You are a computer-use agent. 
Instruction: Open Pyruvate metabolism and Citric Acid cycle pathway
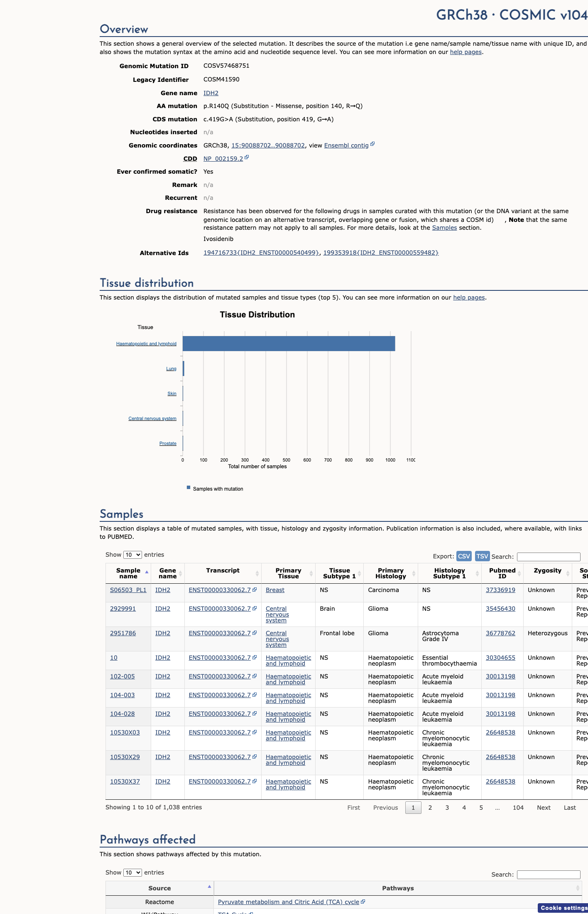click(289, 902)
